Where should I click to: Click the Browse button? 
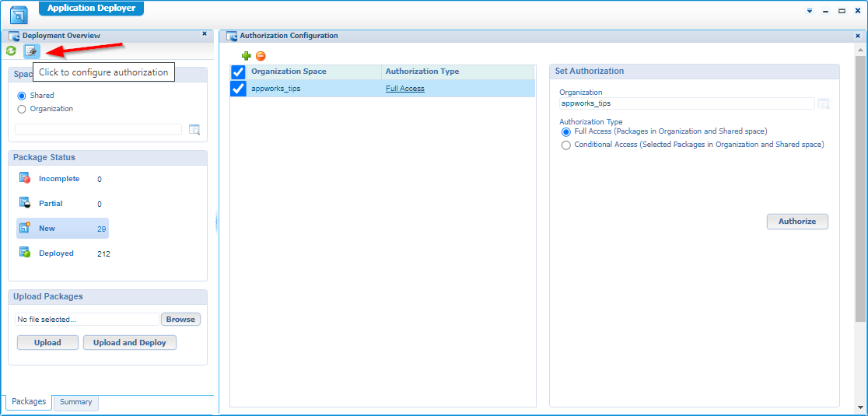180,319
